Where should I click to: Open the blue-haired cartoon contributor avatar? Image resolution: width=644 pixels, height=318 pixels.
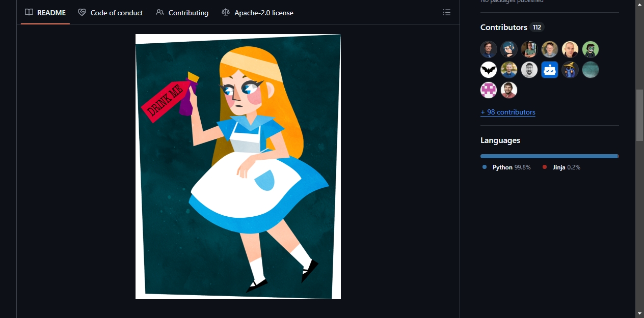[509, 49]
